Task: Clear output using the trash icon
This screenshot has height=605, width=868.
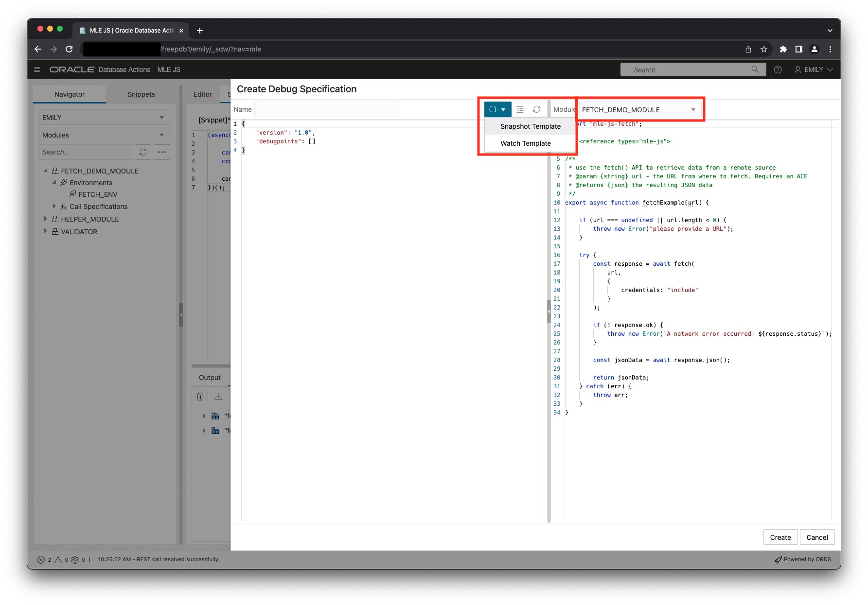Action: tap(199, 397)
